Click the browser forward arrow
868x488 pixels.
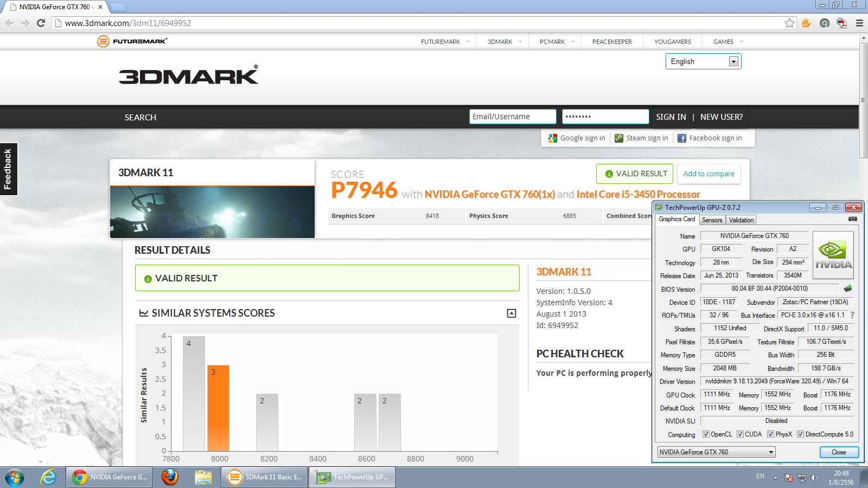pyautogui.click(x=25, y=23)
